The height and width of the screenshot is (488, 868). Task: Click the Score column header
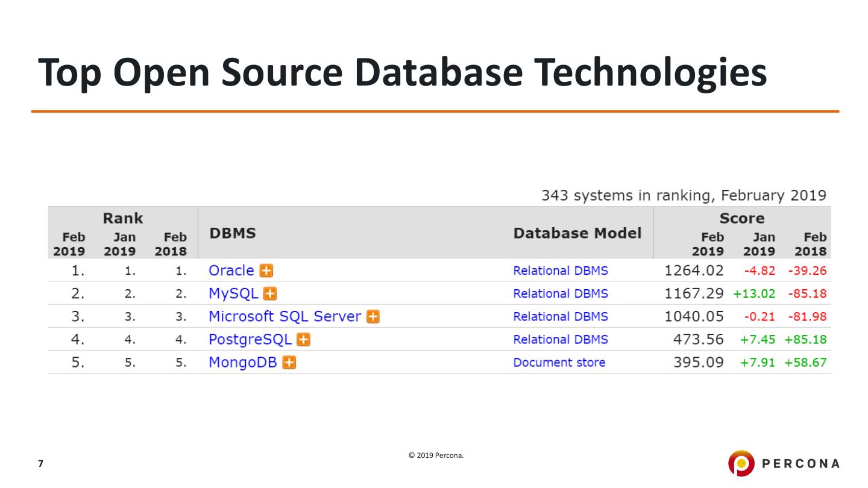tap(741, 218)
